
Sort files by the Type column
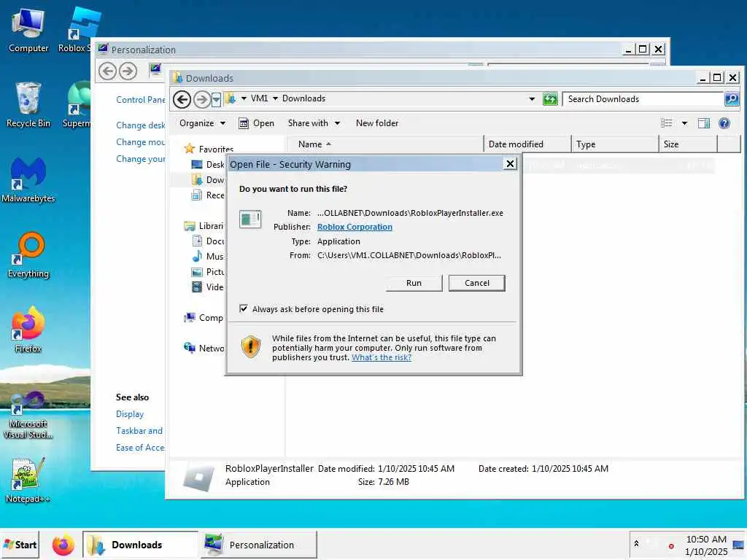point(615,144)
